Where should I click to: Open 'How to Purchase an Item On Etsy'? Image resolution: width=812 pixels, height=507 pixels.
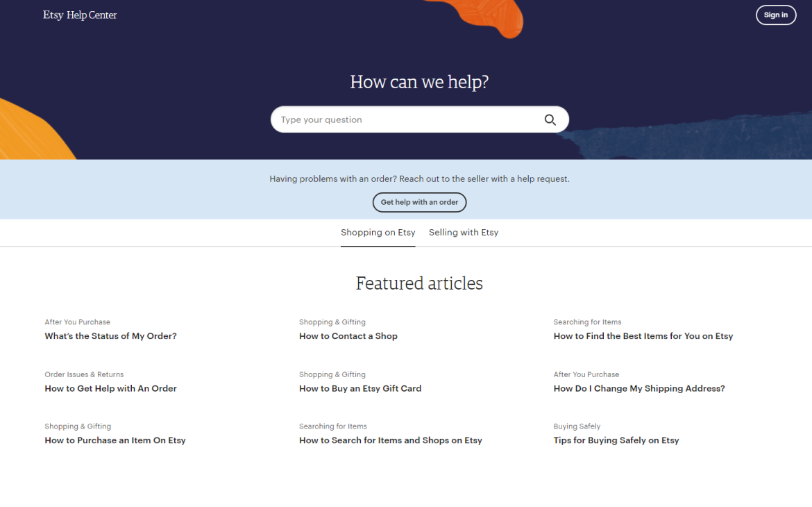click(x=115, y=440)
